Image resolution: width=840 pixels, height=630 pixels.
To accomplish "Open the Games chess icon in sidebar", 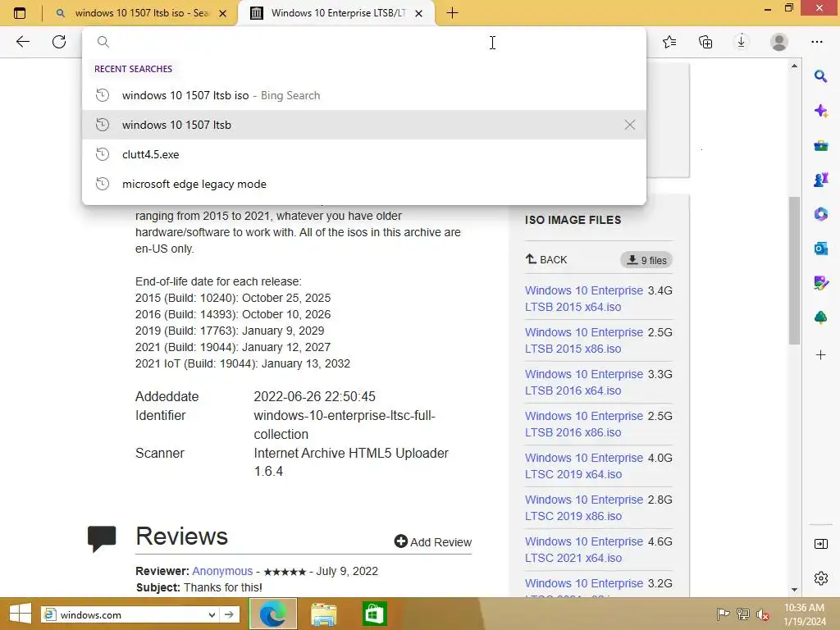I will pyautogui.click(x=820, y=180).
